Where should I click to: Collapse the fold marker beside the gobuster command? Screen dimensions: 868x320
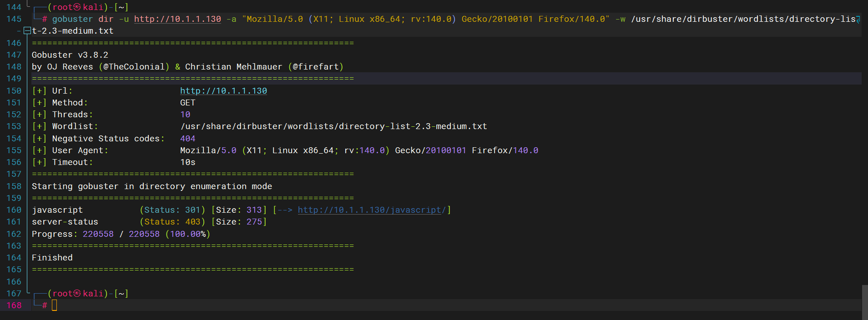pos(27,31)
